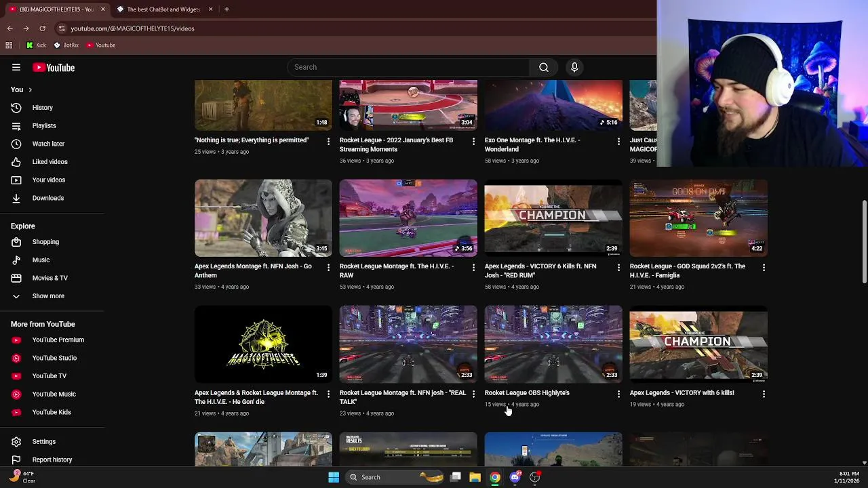Click the search magnifier button
Viewport: 868px width, 488px height.
tap(543, 67)
